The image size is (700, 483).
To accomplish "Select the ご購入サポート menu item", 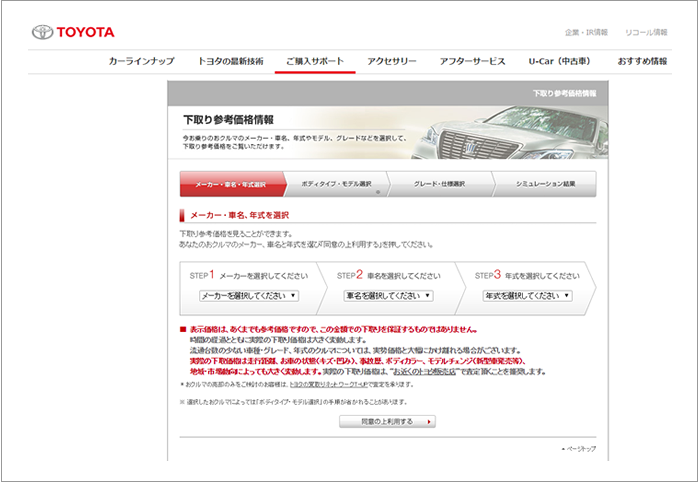I will click(x=315, y=61).
